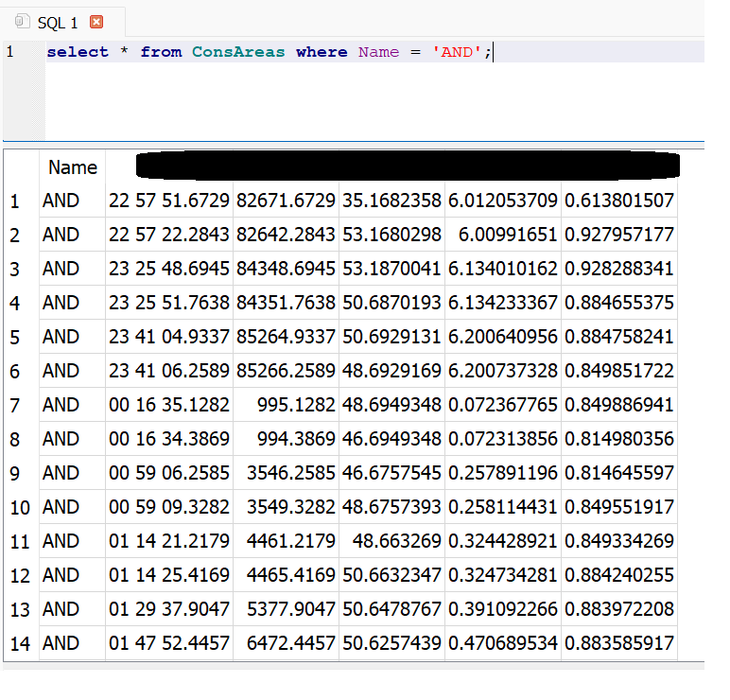The image size is (730, 700).
Task: Click cell 0.072313856
Action: pyautogui.click(x=503, y=439)
